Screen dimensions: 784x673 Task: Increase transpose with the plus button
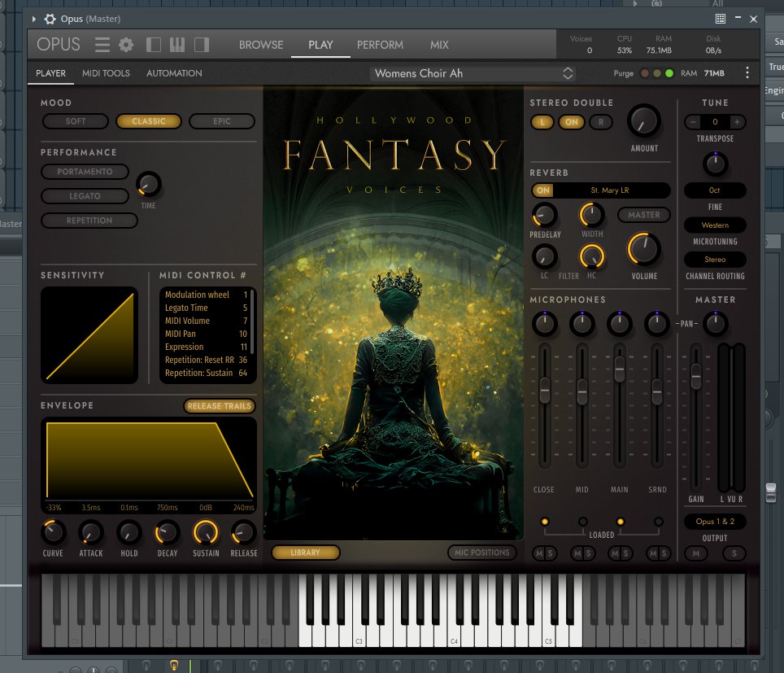point(737,122)
